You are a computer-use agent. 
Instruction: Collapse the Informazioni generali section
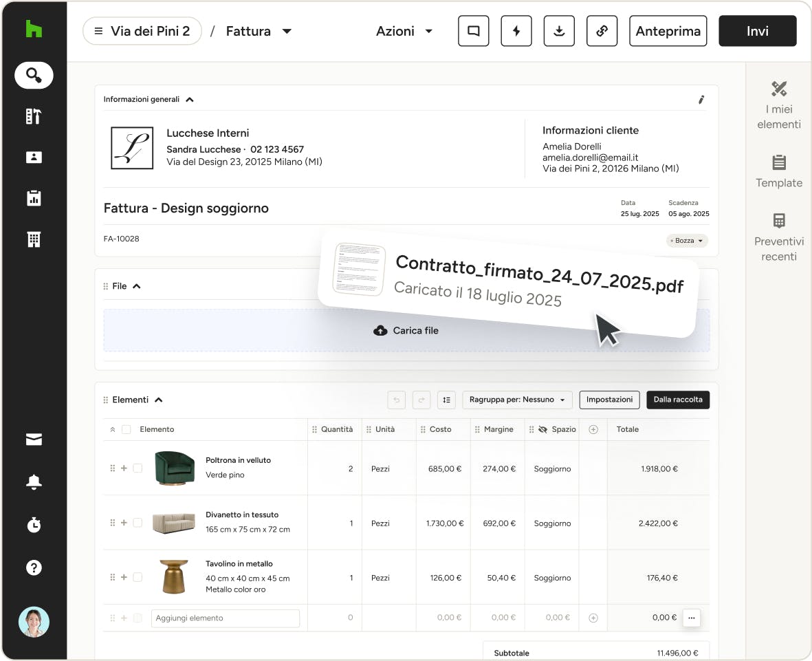190,100
